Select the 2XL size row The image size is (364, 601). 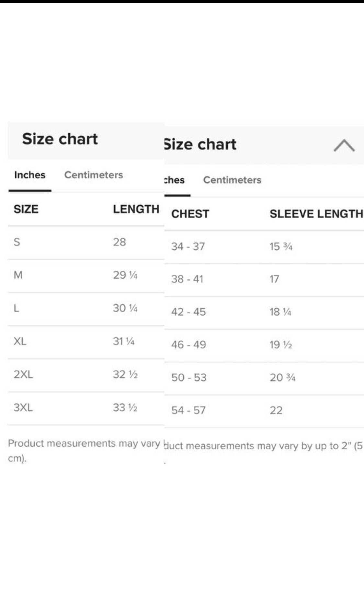pos(86,375)
